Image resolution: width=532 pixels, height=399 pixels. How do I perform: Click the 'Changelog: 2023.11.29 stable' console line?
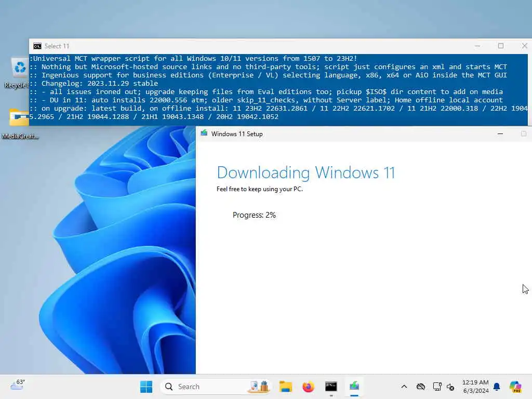coord(100,84)
